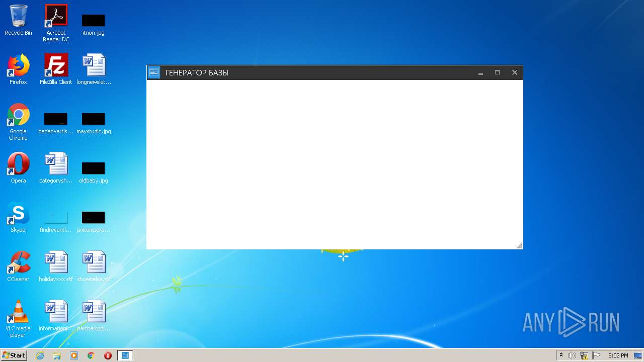Select the informationi... Word document
The width and height of the screenshot is (644, 362).
pyautogui.click(x=56, y=316)
